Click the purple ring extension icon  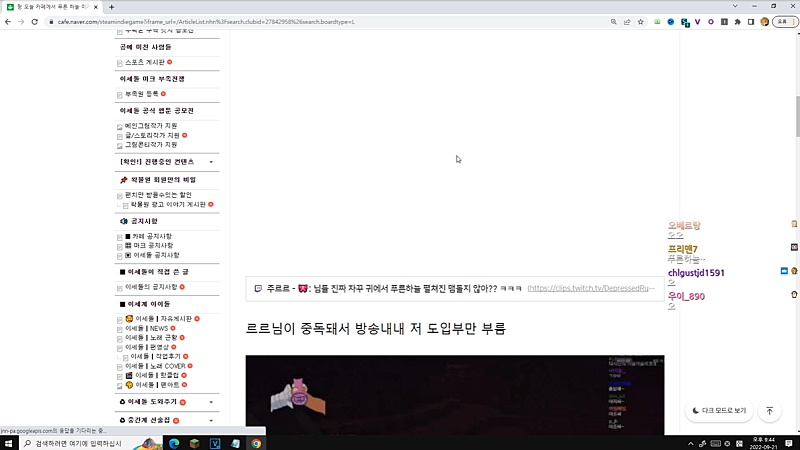[x=711, y=22]
